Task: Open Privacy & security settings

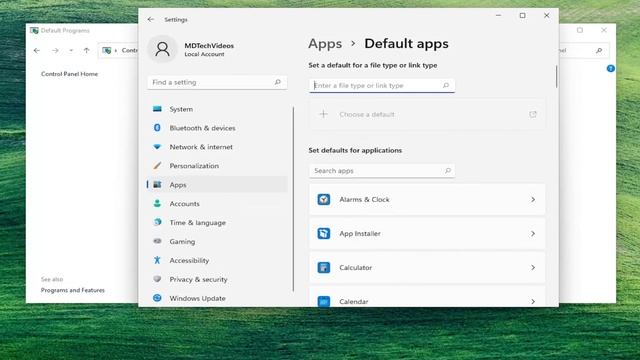Action: 217,279
